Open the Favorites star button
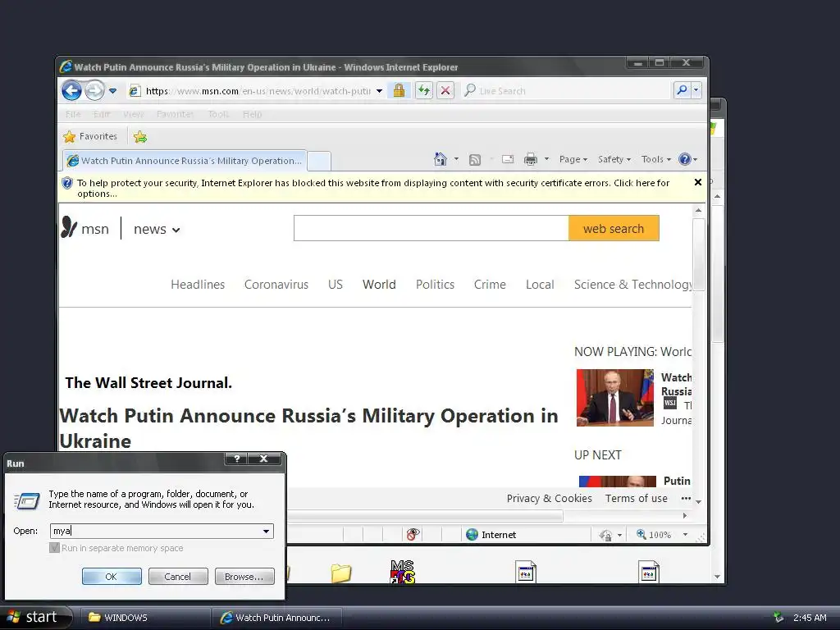840x630 pixels. pyautogui.click(x=90, y=137)
